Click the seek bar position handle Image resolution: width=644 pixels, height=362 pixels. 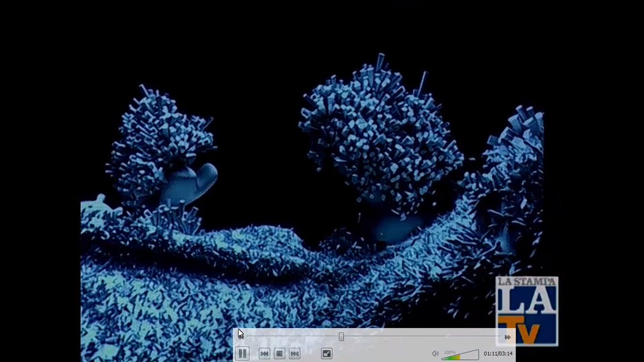tap(341, 337)
